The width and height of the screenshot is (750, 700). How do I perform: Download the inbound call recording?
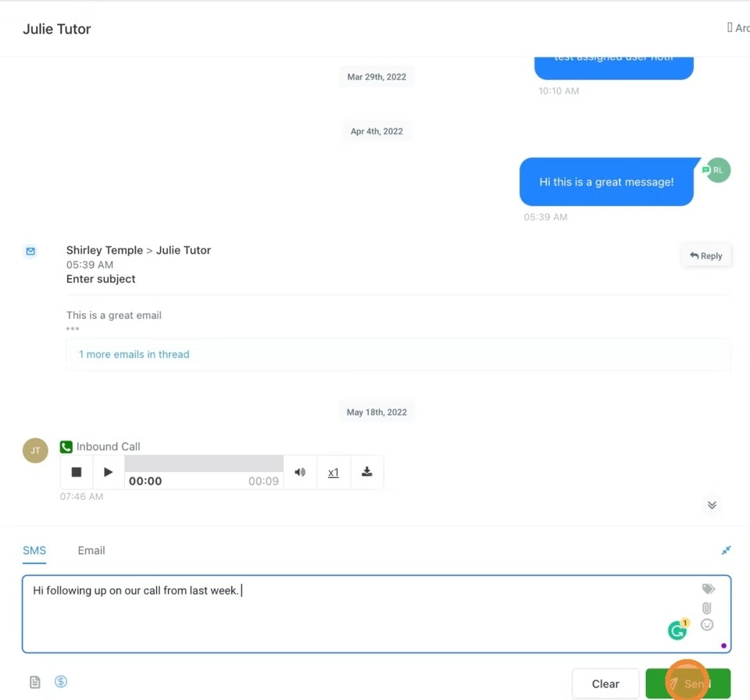coord(367,472)
